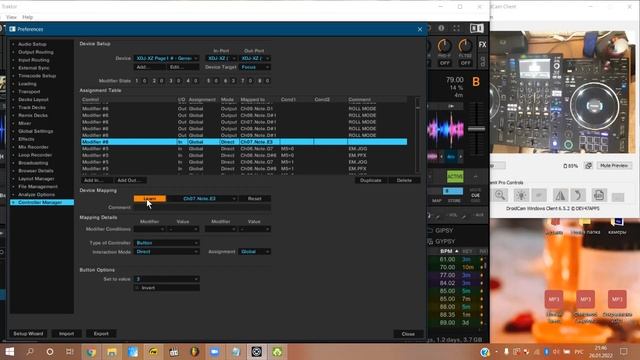Open the Task View taskbar icon
The width and height of the screenshot is (640, 360).
tap(70, 352)
